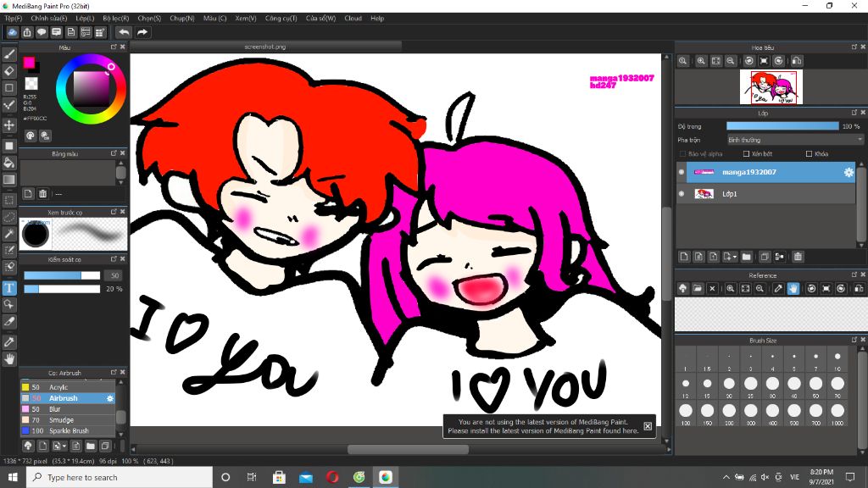Select the Gradient tool
Viewport: 868px width, 488px height.
click(x=8, y=180)
